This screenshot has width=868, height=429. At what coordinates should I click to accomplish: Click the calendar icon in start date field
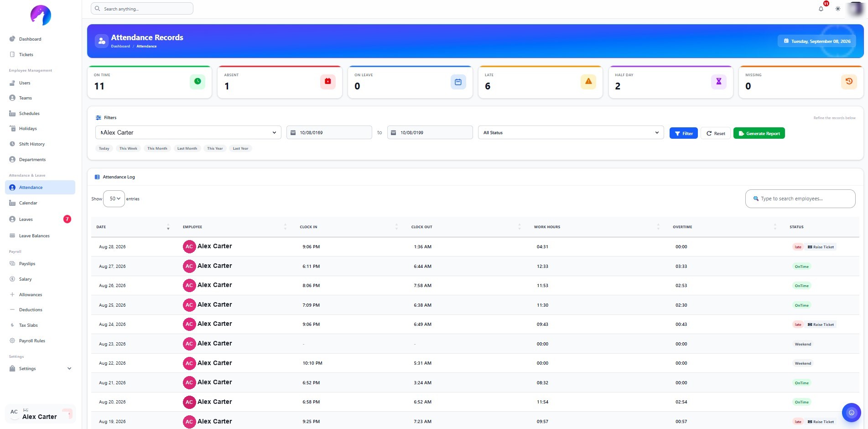(293, 133)
